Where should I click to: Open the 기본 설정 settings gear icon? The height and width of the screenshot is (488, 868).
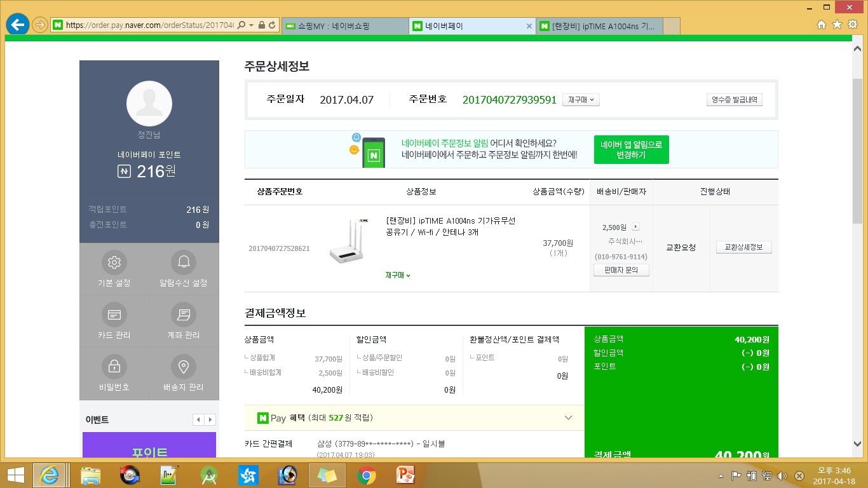pos(114,262)
